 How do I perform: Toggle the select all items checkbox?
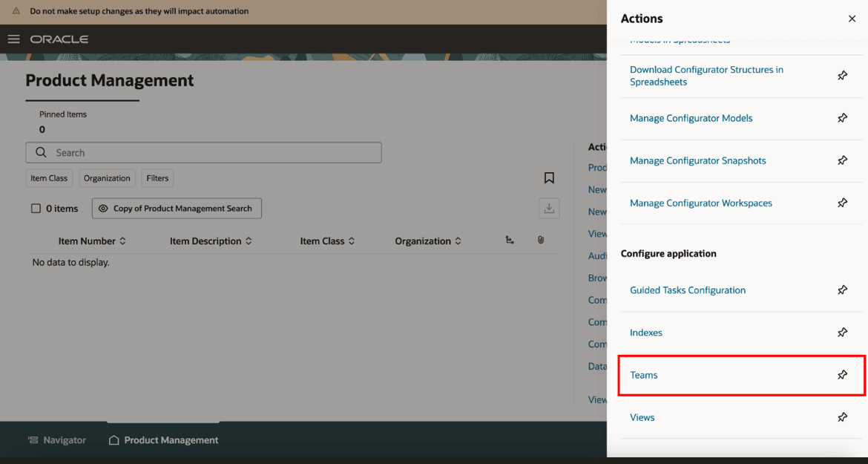[x=36, y=209]
